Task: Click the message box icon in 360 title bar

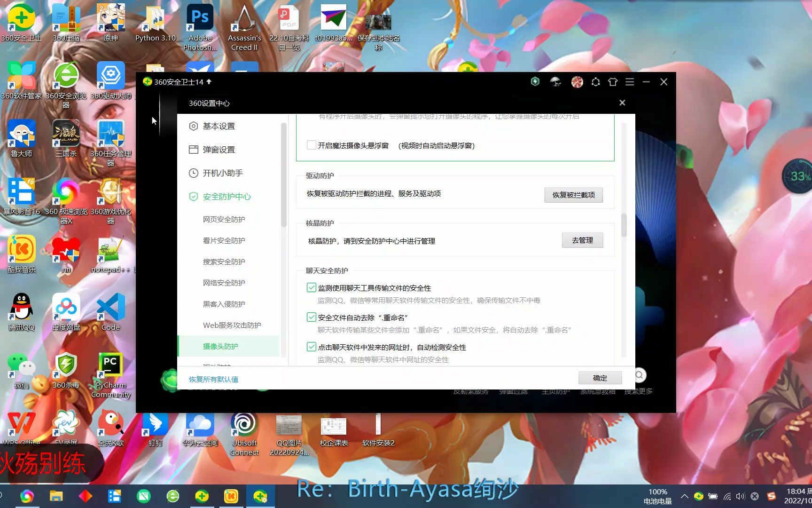Action: coord(596,82)
